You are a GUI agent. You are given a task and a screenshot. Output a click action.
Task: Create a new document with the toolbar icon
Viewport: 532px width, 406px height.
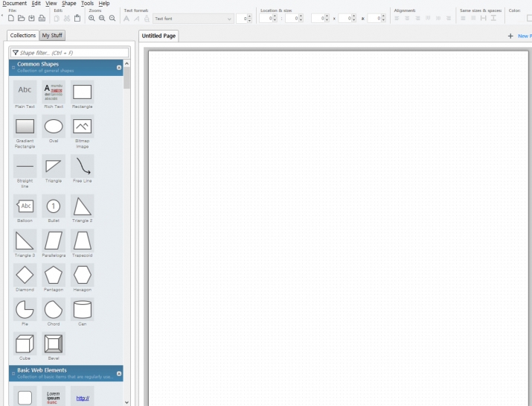[11, 19]
